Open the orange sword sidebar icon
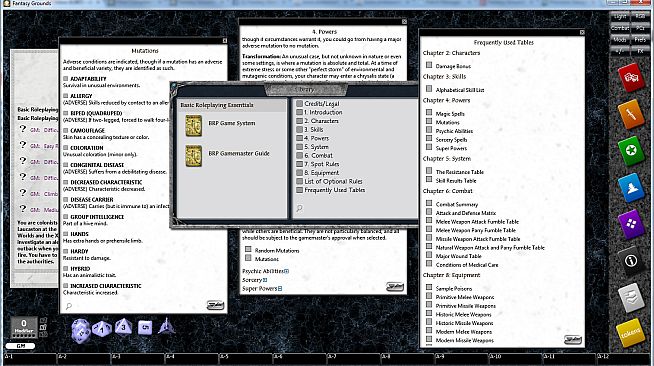 (x=631, y=114)
